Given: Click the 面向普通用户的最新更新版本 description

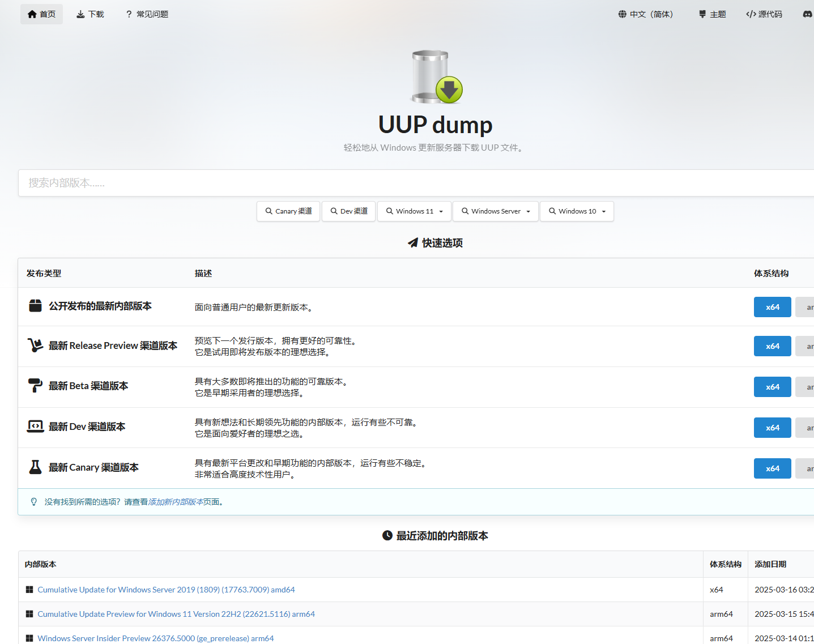Looking at the screenshot, I should point(254,307).
